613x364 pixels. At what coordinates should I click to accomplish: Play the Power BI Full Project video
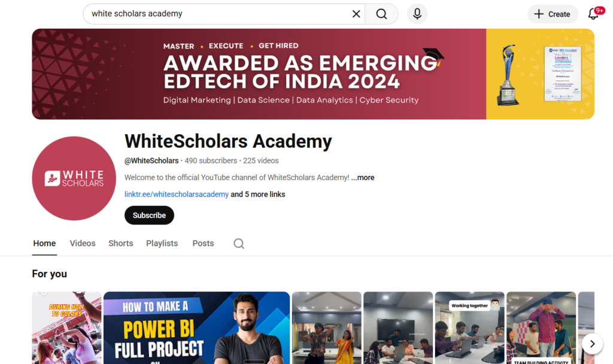(196, 327)
